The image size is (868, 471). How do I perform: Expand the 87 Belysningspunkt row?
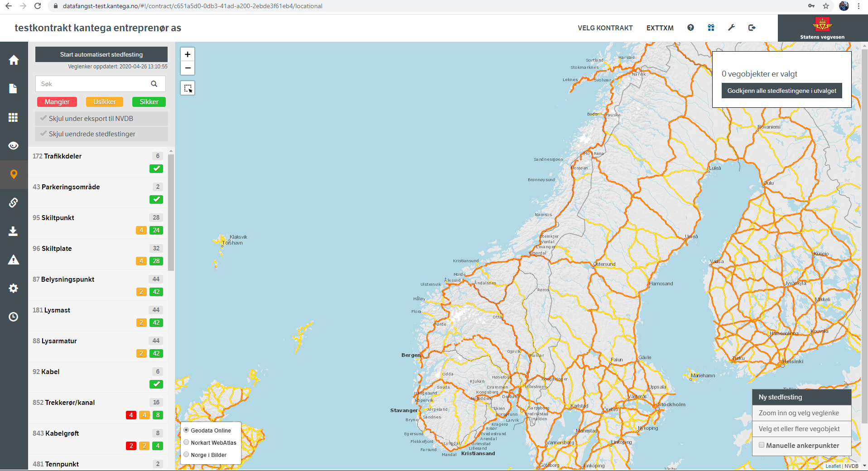[x=98, y=285]
